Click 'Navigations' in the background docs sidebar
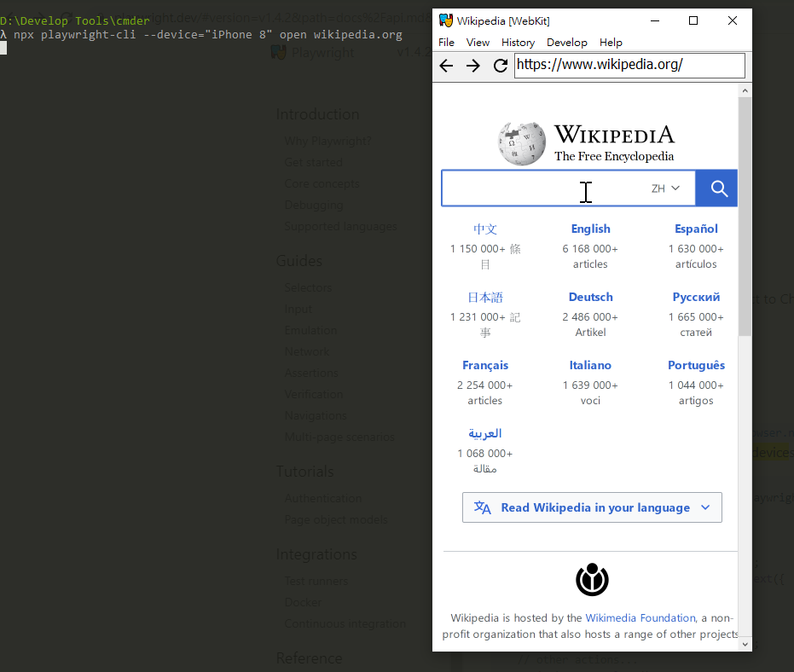This screenshot has height=672, width=794. (x=316, y=415)
